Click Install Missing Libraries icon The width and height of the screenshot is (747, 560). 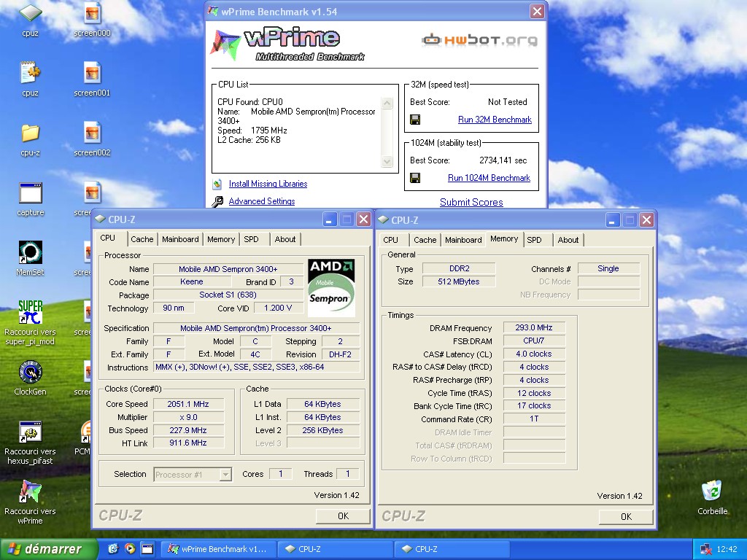tap(217, 184)
